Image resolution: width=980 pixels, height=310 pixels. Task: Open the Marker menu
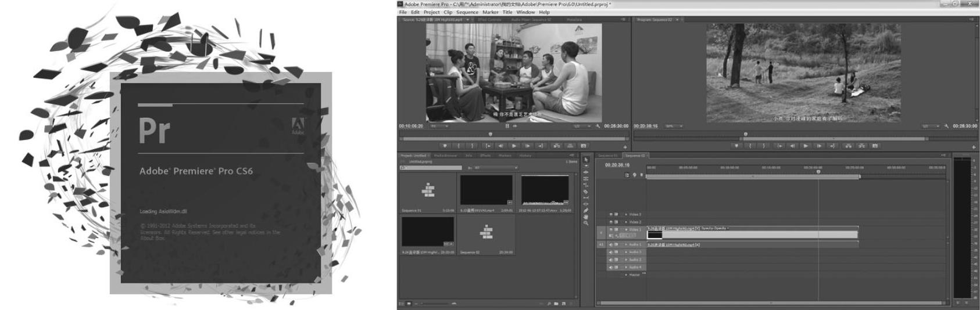[x=490, y=12]
